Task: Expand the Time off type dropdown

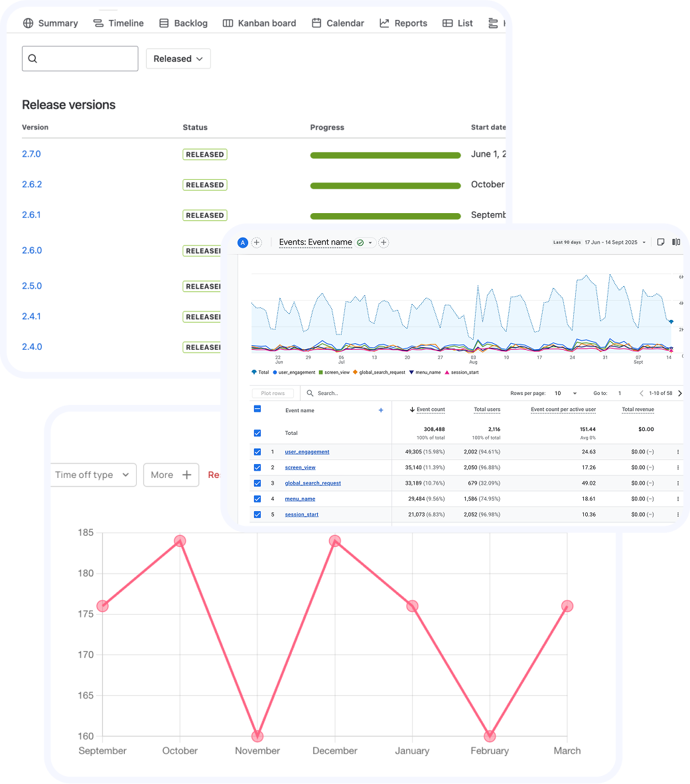Action: coord(93,475)
